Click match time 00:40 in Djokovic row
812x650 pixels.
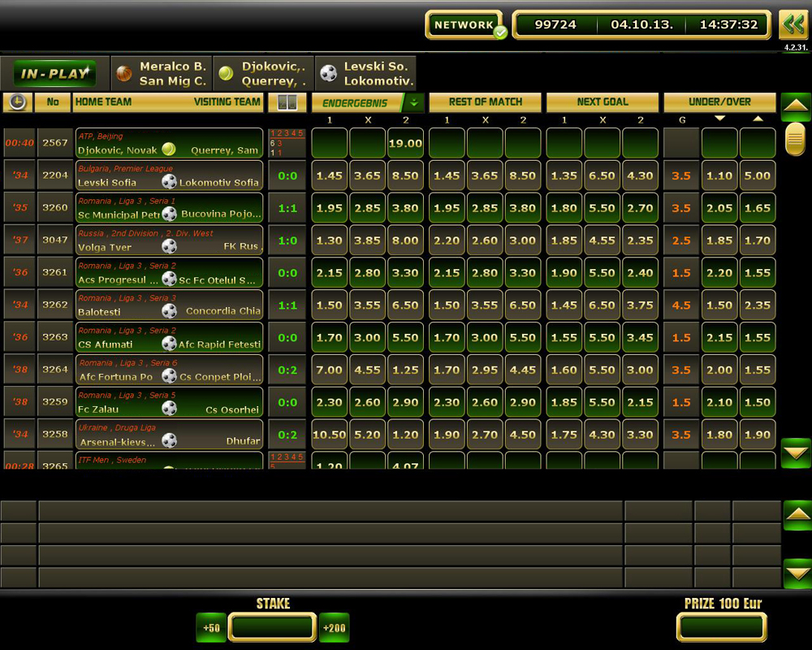click(x=19, y=142)
